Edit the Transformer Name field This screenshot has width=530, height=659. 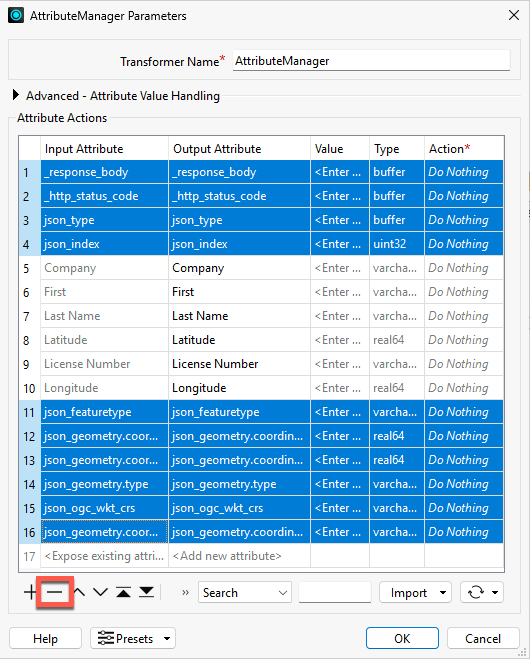tap(371, 61)
